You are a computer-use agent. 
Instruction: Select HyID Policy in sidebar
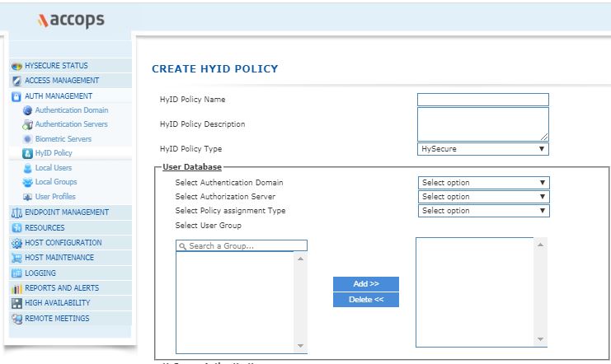click(54, 153)
